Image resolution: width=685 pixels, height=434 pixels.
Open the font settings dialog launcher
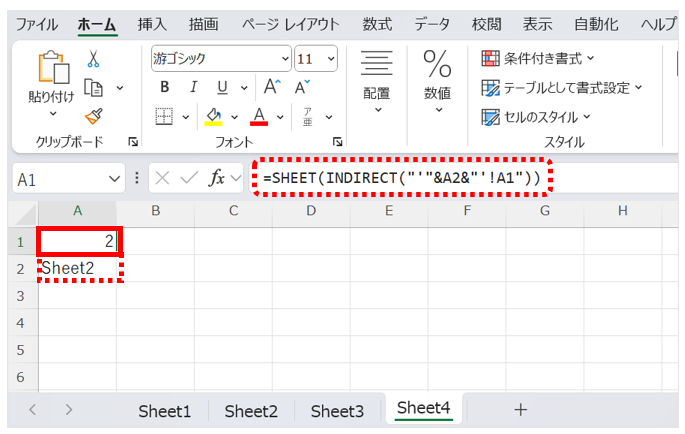[x=337, y=142]
